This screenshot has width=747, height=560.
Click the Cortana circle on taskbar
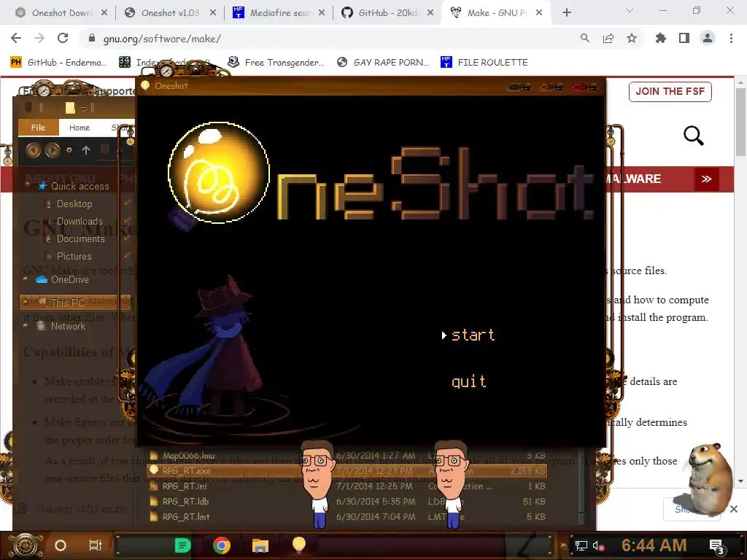60,545
